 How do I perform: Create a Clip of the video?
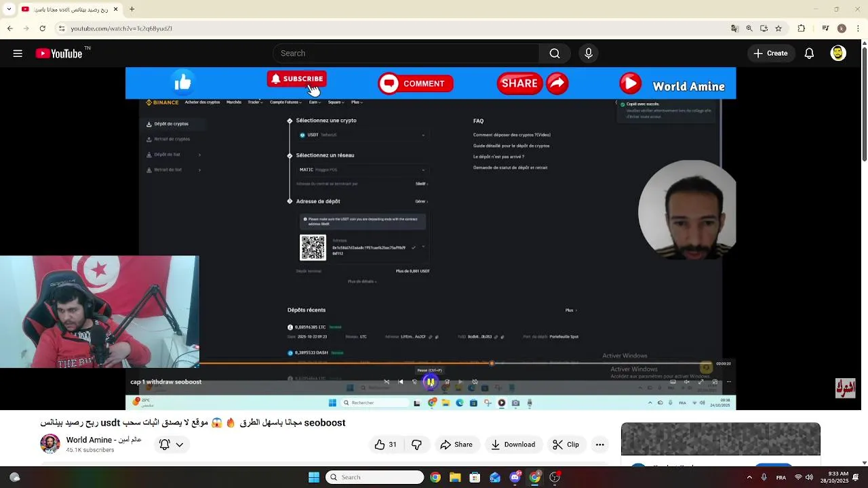(566, 445)
